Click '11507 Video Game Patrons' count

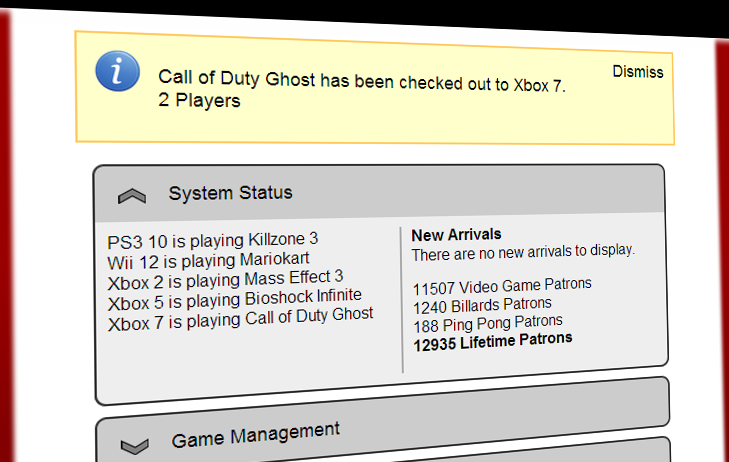(x=502, y=286)
